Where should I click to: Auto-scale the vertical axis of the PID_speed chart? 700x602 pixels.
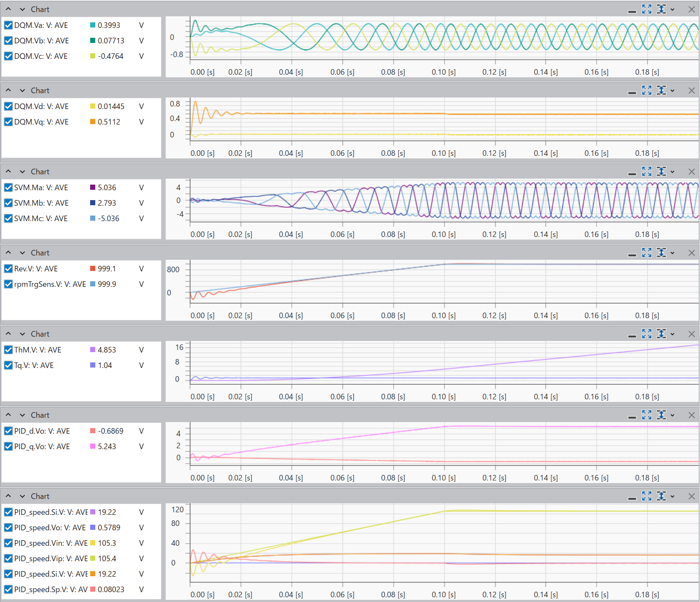pos(661,496)
